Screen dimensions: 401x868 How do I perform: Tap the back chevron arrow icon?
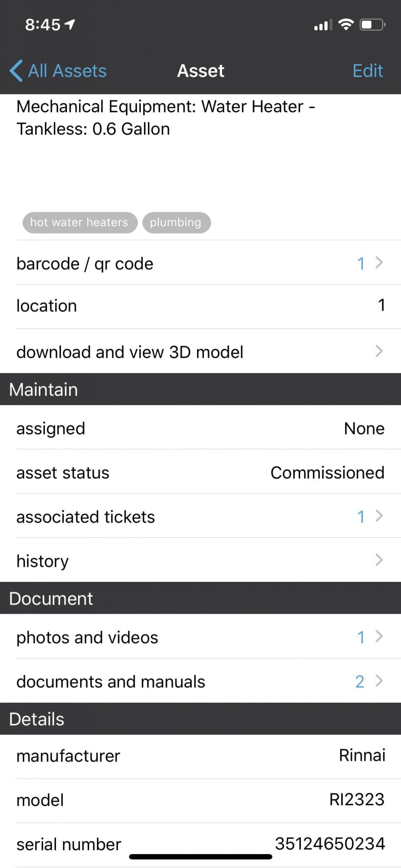tap(16, 70)
